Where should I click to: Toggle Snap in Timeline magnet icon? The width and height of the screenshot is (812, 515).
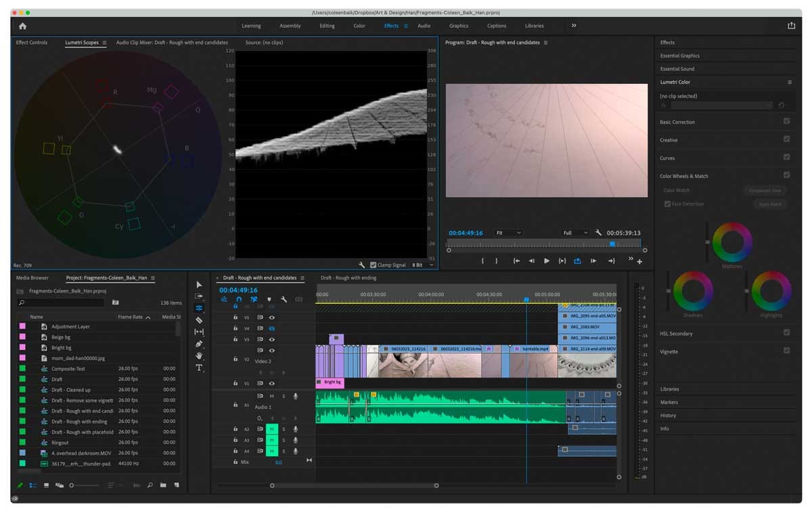(x=238, y=299)
